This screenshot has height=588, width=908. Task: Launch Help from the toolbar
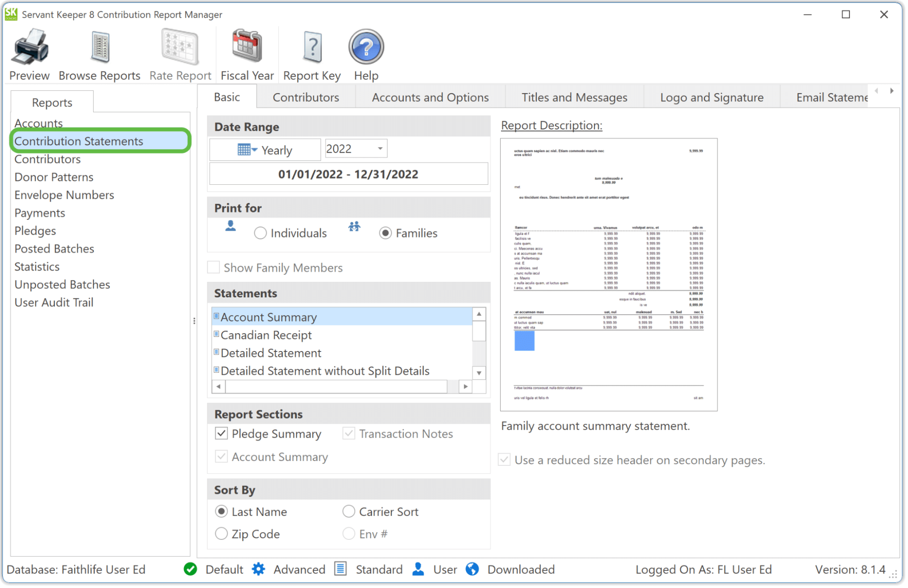pyautogui.click(x=366, y=47)
